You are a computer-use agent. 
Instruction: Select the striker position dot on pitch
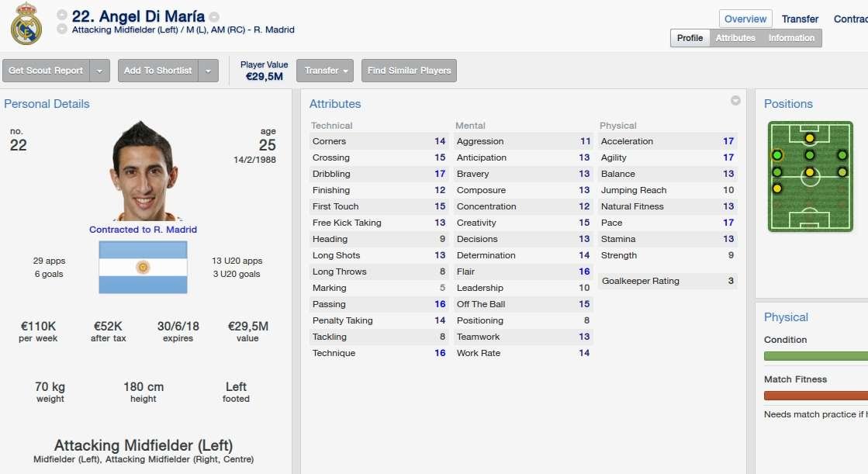click(x=809, y=138)
